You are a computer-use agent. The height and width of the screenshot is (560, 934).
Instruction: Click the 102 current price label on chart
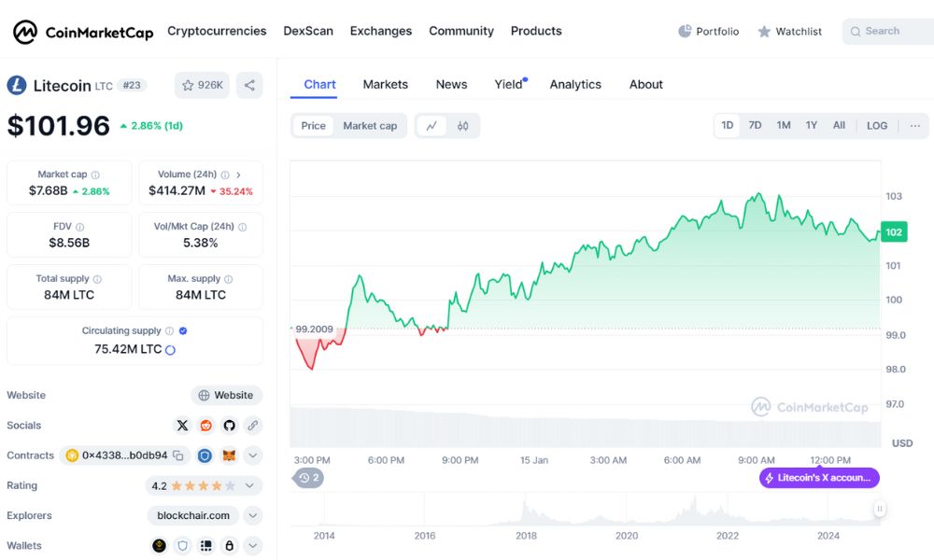894,232
